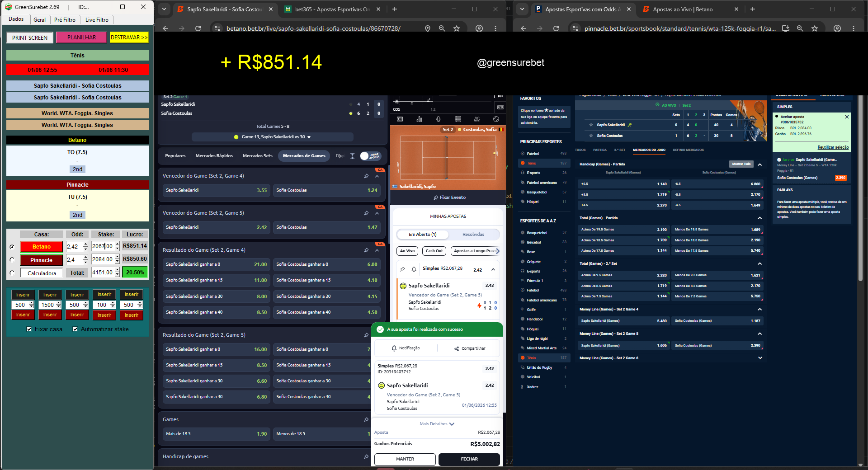Pin the Handicap de games market
The width and height of the screenshot is (868, 470).
[366, 456]
